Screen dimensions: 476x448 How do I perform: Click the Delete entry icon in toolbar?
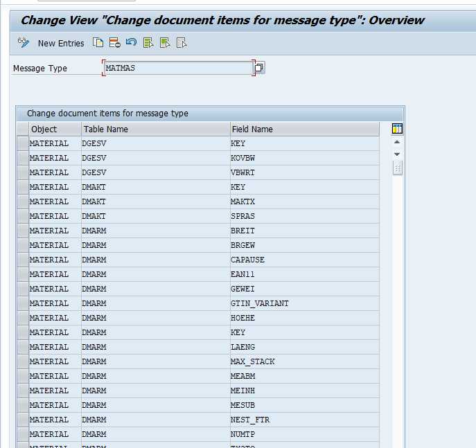114,43
